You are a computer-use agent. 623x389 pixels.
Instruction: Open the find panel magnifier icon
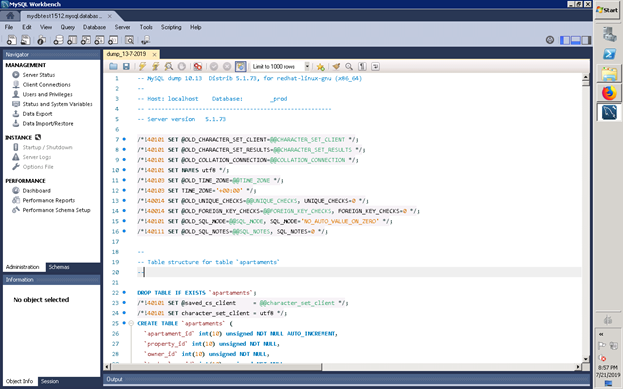(349, 66)
